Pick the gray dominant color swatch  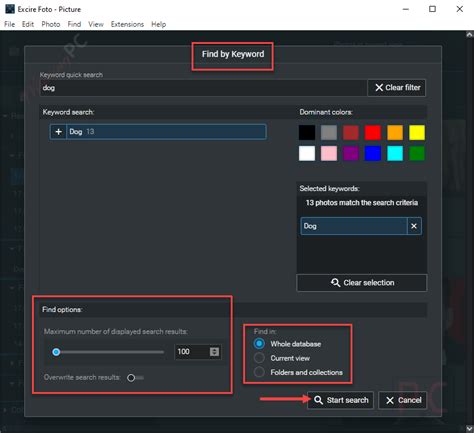click(x=329, y=133)
